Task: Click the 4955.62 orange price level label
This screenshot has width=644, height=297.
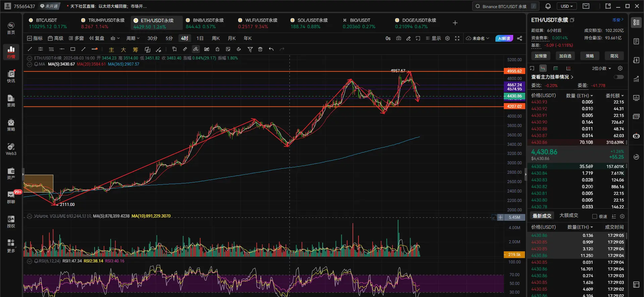Action: tap(514, 71)
